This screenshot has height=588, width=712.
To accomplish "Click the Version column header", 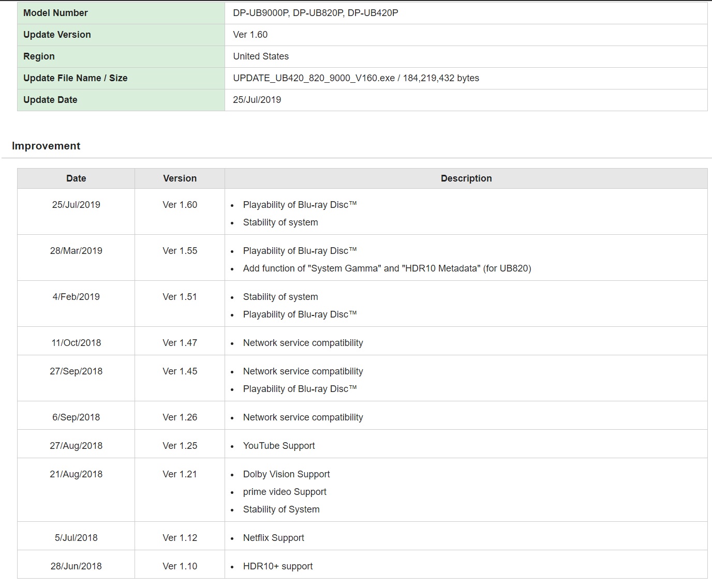I will pyautogui.click(x=180, y=178).
